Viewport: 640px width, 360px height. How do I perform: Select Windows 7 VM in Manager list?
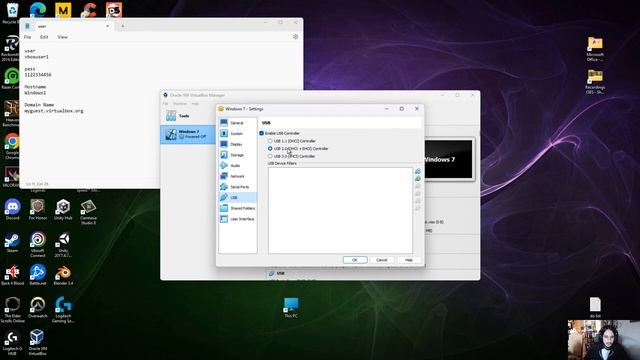[x=188, y=134]
